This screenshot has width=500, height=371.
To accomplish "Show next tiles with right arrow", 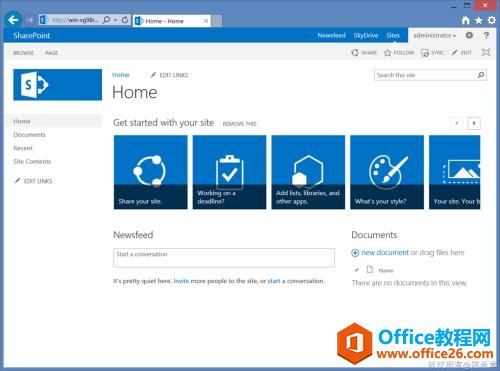I will [474, 123].
